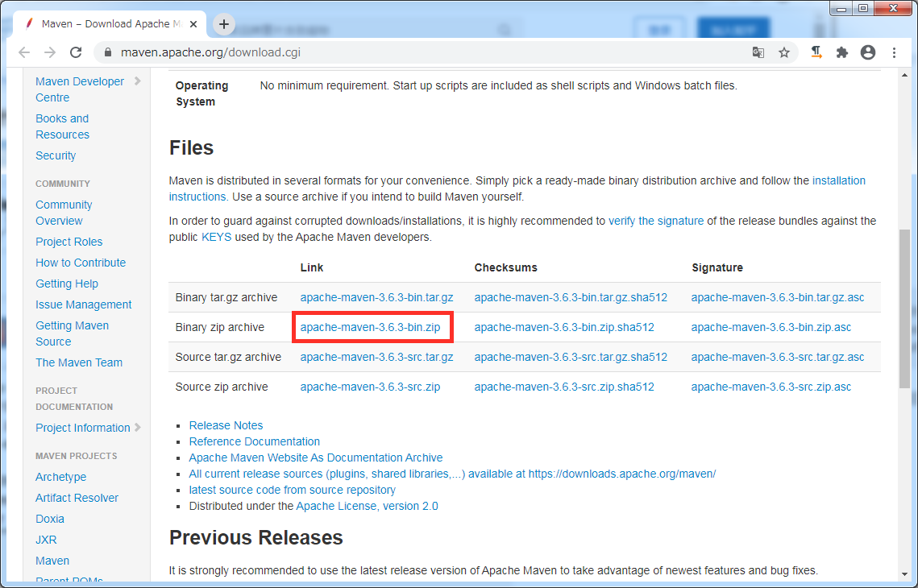Expand the Project Information chevron
This screenshot has height=588, width=918.
(x=138, y=428)
